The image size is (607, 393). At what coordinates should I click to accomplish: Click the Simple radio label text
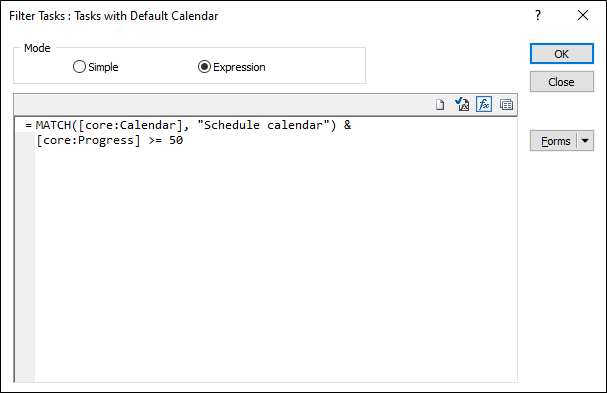103,67
